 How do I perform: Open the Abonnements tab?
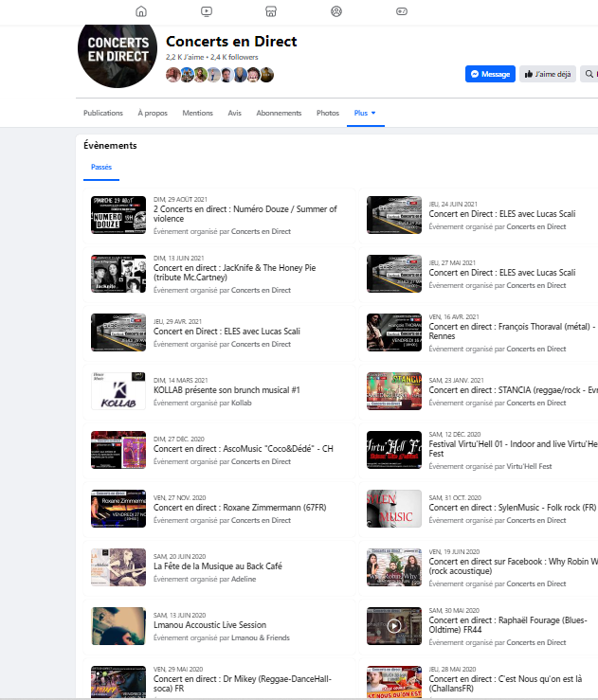[x=279, y=113]
